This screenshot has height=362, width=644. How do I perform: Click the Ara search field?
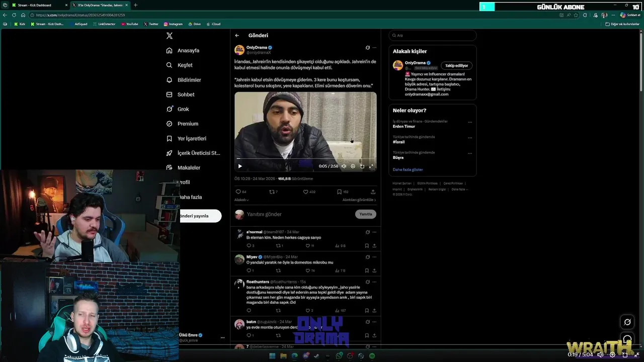(x=432, y=36)
